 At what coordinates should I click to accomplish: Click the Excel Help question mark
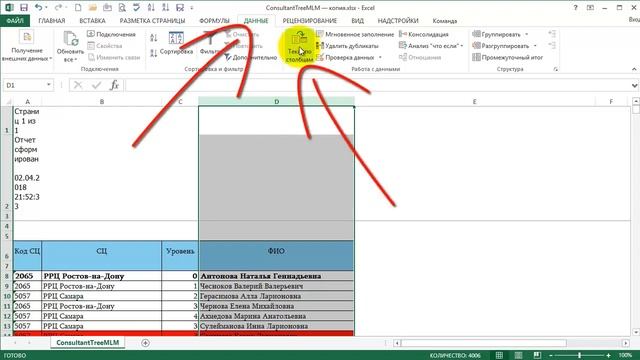point(575,8)
